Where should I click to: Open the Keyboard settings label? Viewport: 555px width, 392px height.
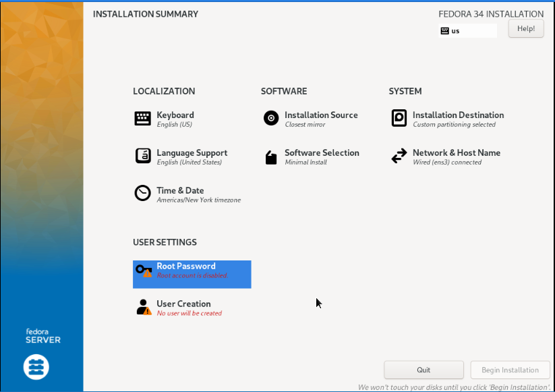coord(175,115)
